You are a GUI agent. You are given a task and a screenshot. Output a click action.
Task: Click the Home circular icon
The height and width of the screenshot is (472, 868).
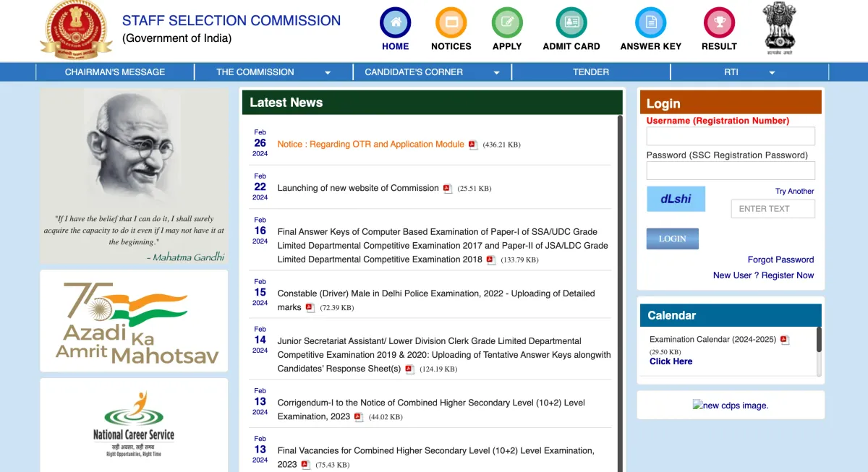[x=395, y=22]
